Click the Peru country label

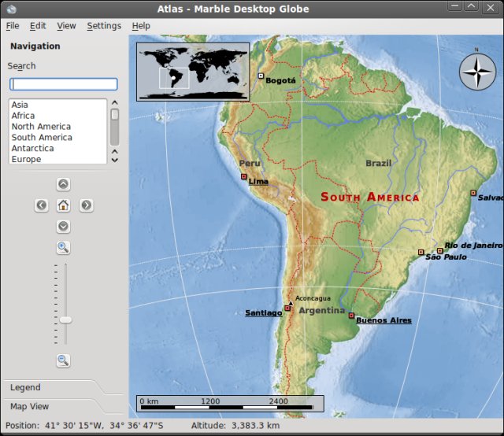(x=250, y=163)
